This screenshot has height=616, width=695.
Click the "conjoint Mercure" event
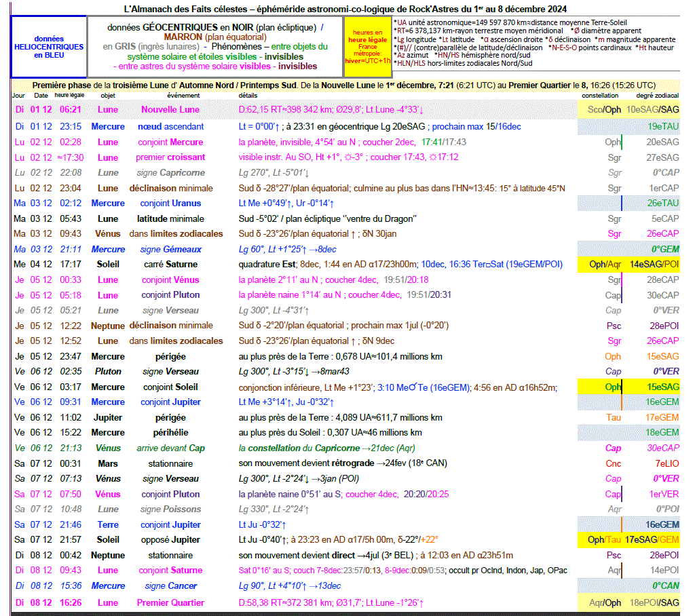pos(170,142)
